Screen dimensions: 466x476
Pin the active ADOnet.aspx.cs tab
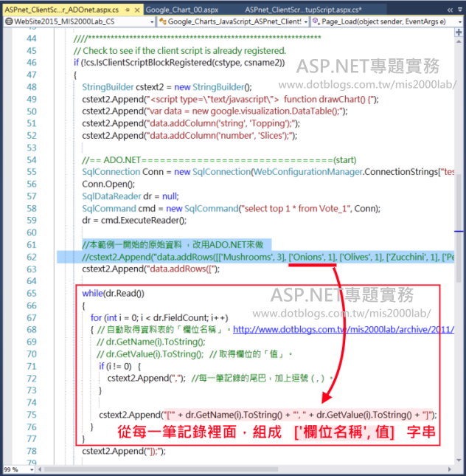click(x=128, y=10)
